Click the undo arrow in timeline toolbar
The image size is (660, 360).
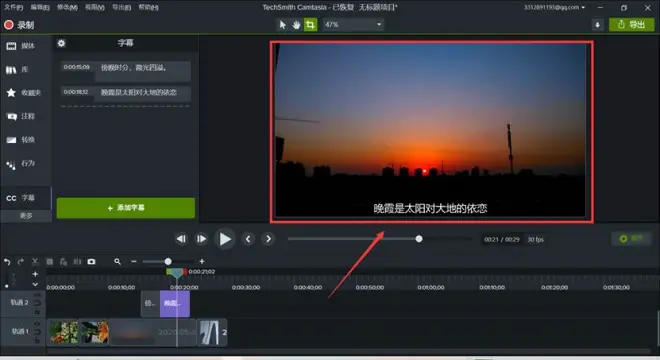(7, 261)
